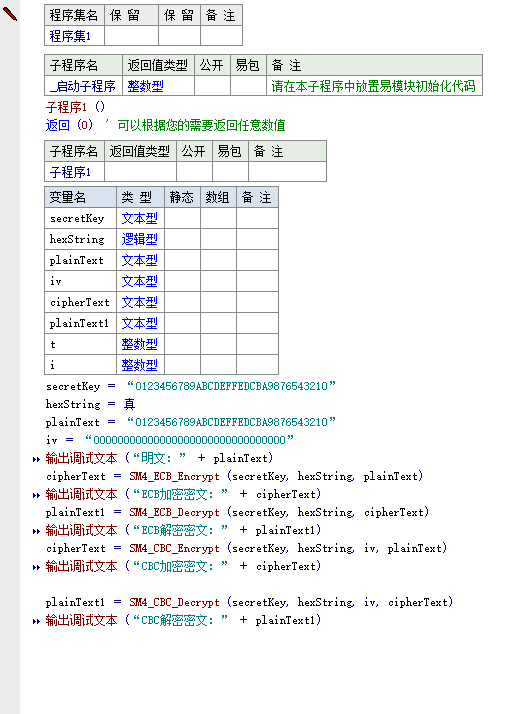Click the 子程序1 () call statement

tap(75, 107)
